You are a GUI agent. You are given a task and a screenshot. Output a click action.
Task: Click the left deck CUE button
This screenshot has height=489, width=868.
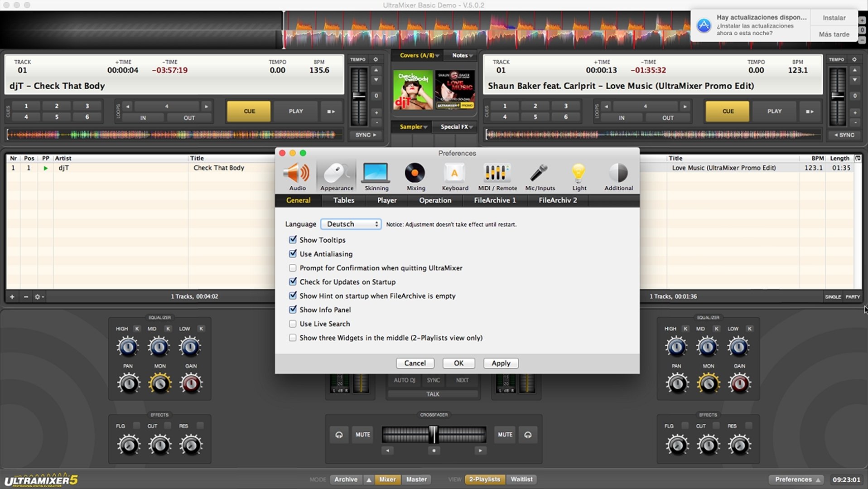(249, 111)
